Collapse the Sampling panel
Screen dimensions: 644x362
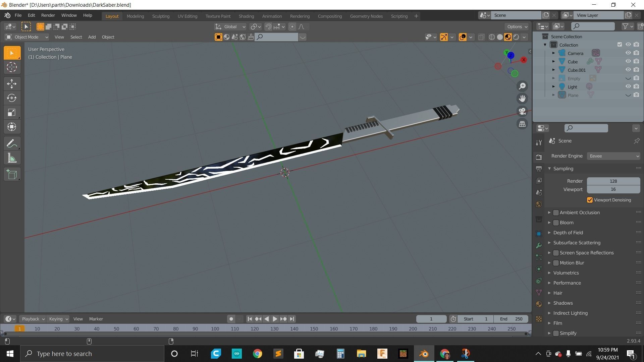(549, 169)
